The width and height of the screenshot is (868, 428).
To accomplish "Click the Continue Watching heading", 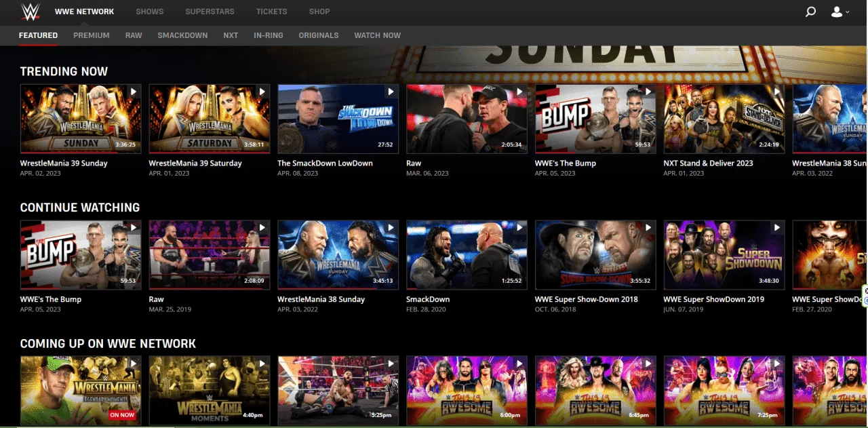I will click(80, 208).
